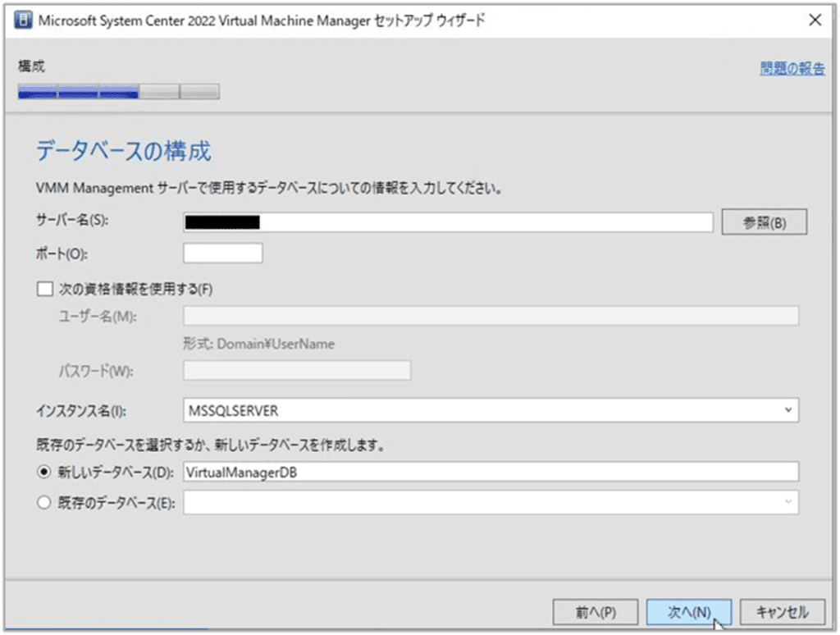The image size is (840, 635).
Task: Focus the ポート port number field
Action: [x=223, y=254]
